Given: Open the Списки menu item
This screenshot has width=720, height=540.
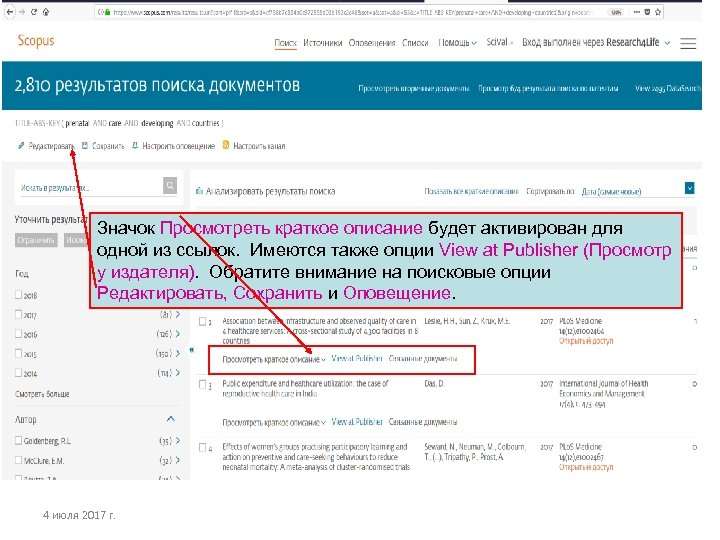Looking at the screenshot, I should tap(415, 43).
